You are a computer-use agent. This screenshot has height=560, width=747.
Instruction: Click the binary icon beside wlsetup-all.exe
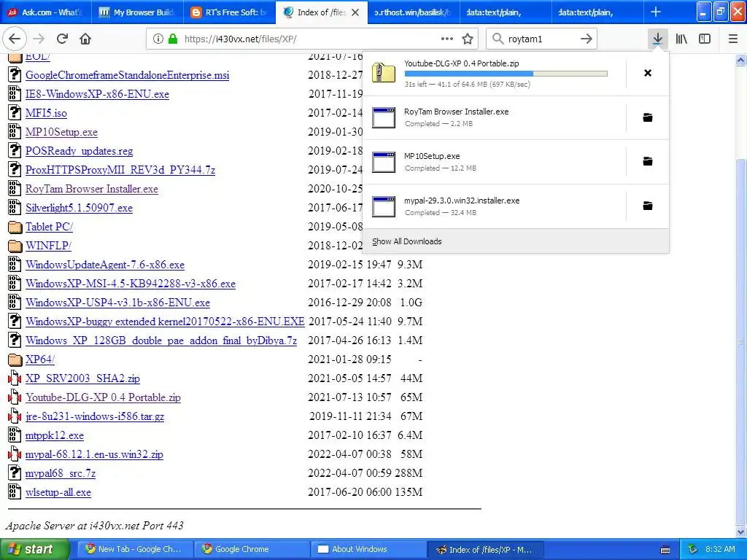[x=15, y=492]
